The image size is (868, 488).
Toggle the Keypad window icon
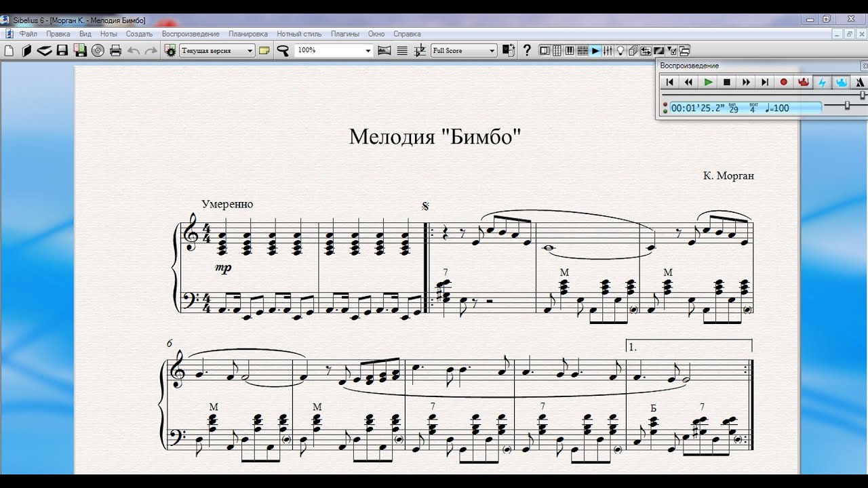click(x=557, y=50)
